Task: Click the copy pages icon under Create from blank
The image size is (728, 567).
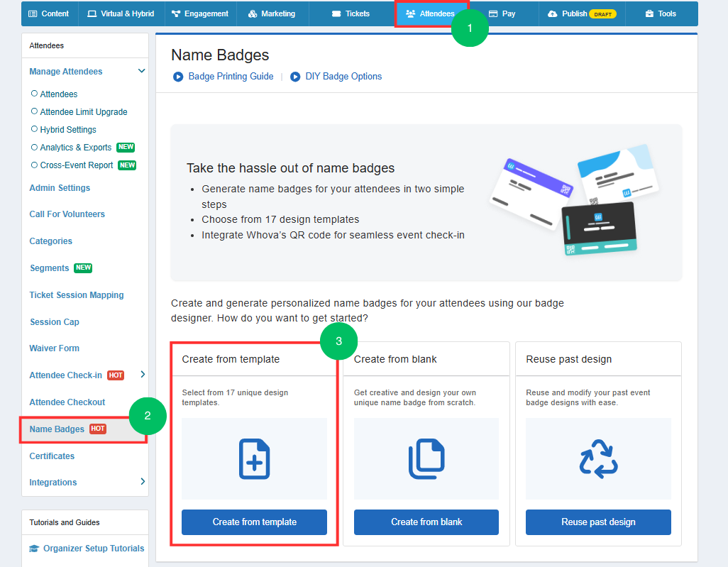Action: [x=426, y=459]
